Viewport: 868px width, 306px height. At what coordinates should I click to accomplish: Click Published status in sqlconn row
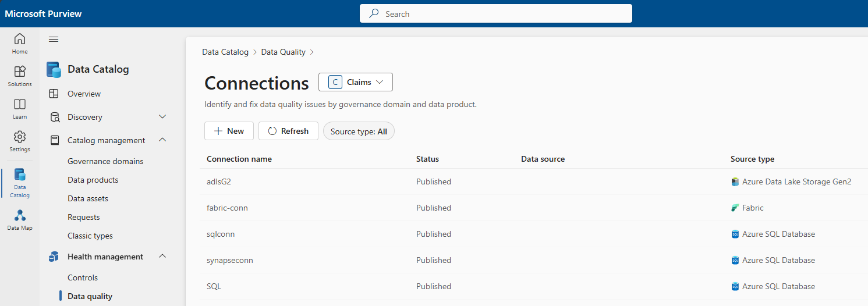tap(434, 234)
